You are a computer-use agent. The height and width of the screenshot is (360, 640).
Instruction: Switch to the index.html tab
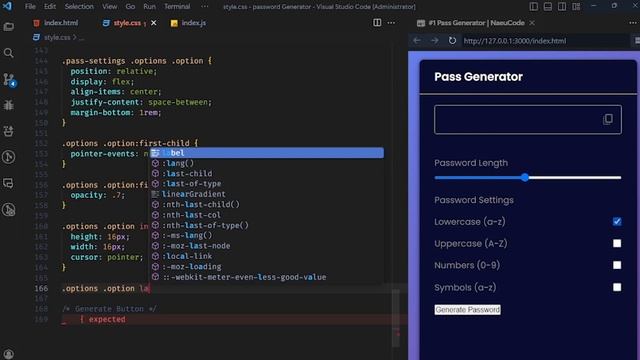coord(56,23)
